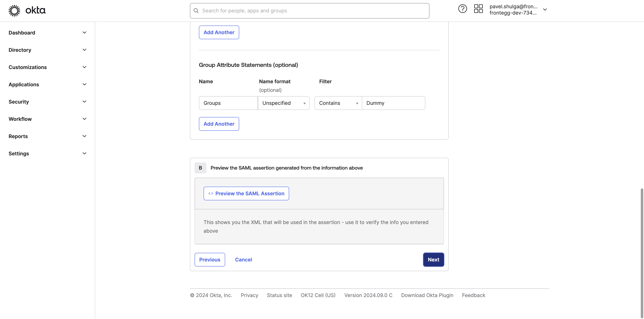Click the OK12 Cell (US) footer link

click(x=318, y=295)
